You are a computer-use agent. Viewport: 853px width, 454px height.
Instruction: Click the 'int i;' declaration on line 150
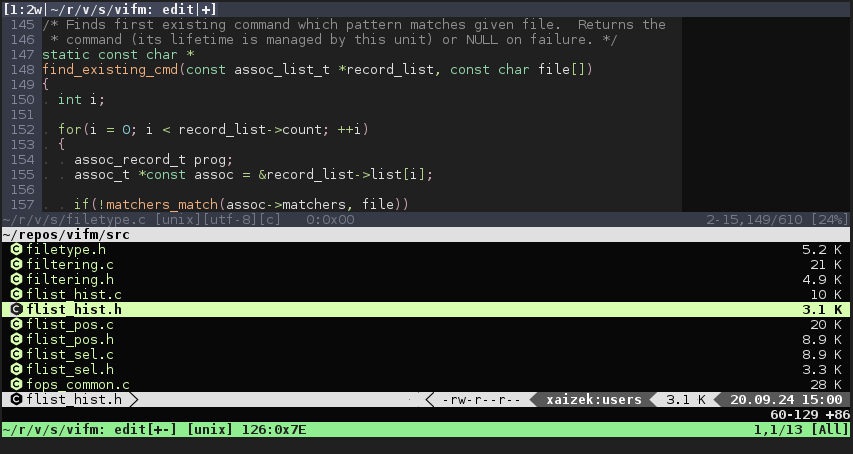82,99
